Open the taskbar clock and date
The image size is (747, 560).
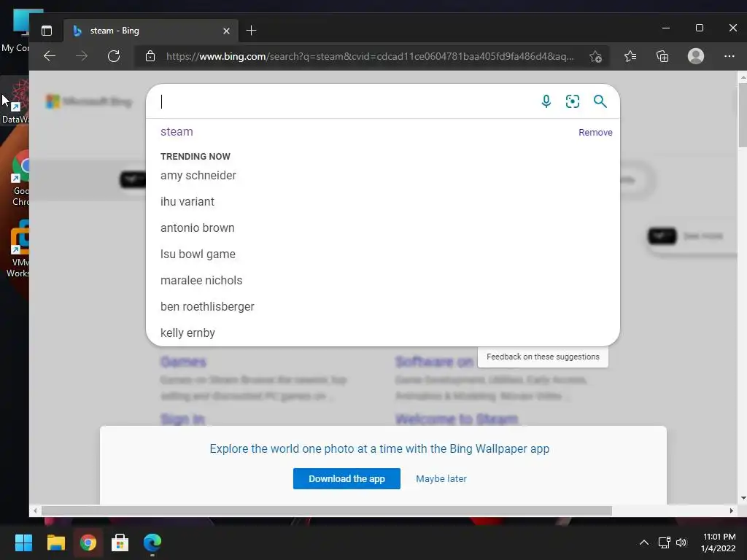coord(719,542)
